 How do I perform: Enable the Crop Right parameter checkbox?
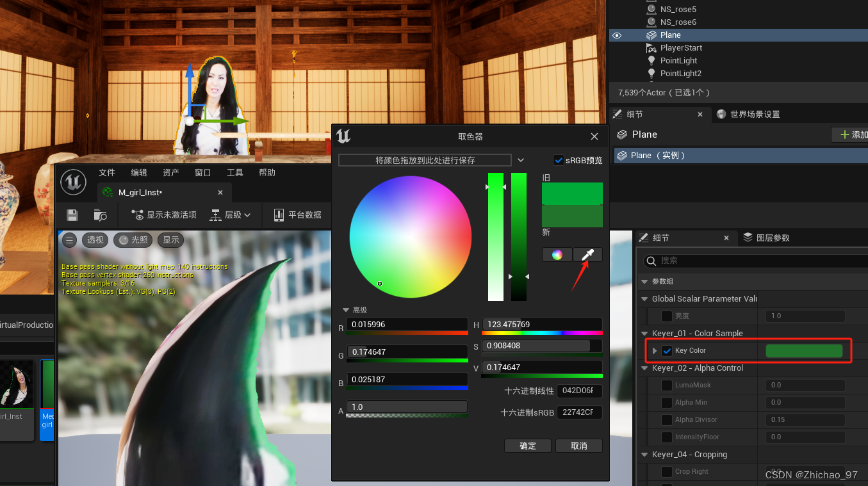(667, 472)
